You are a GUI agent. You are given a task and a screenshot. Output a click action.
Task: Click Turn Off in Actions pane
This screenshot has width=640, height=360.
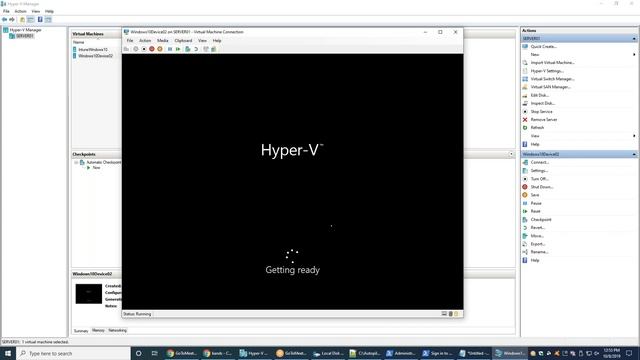(x=539, y=179)
